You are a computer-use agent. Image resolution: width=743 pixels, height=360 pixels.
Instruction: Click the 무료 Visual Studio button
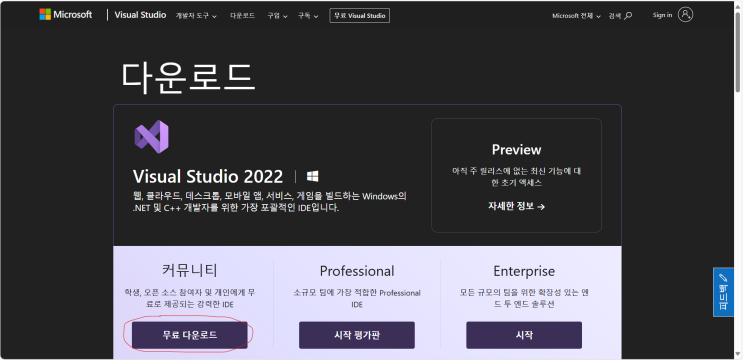coord(360,16)
